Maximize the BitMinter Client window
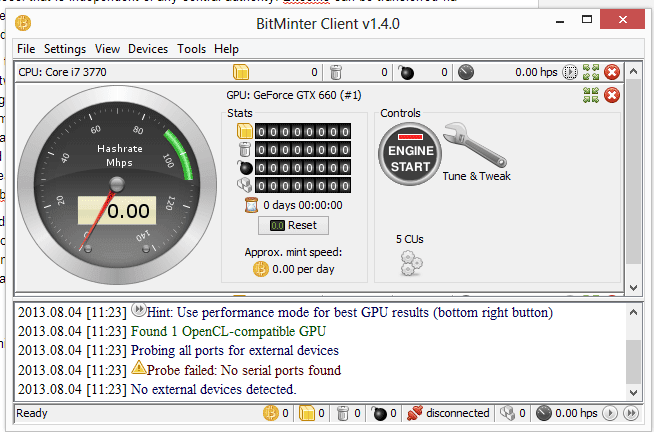The image size is (654, 432). click(587, 19)
